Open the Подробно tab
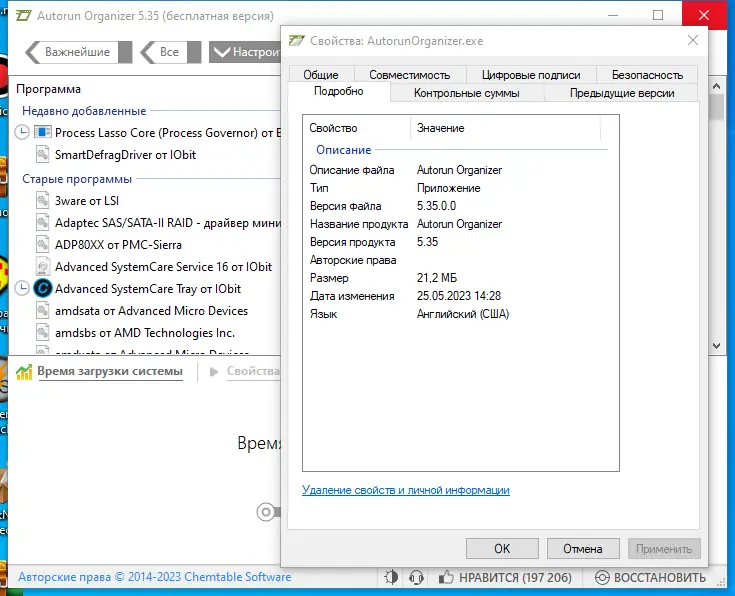This screenshot has width=735, height=596. pos(338,91)
